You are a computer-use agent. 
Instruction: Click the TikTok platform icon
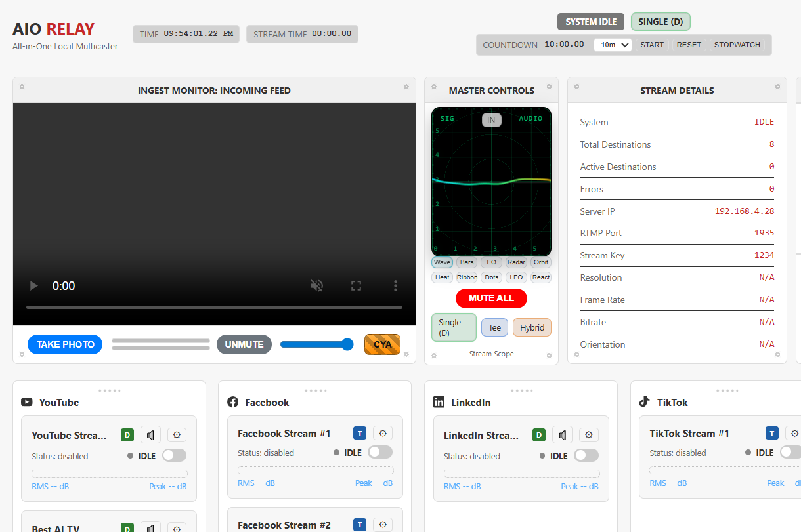[644, 401]
